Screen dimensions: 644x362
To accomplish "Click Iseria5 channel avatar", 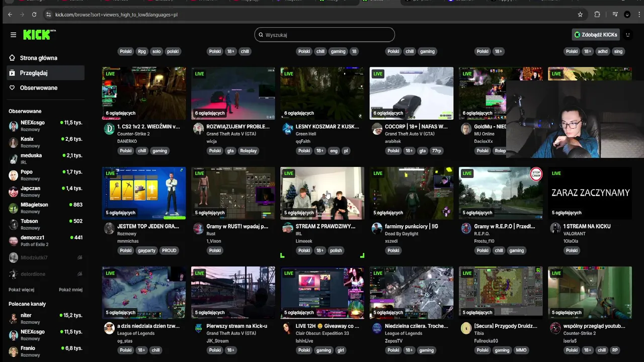I will 555,328.
